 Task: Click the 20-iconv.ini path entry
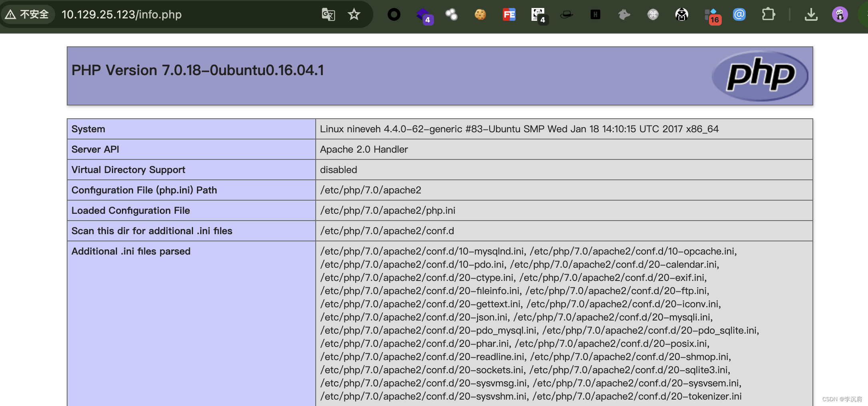[x=624, y=304]
